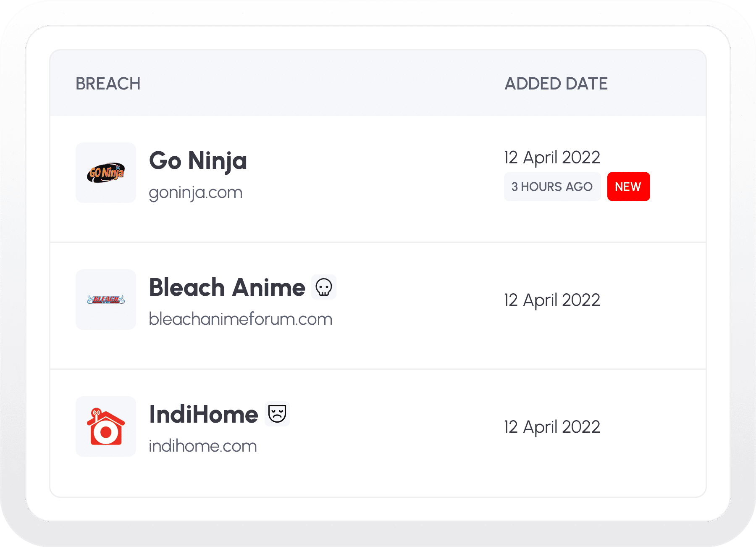Click the ADDED DATE column header

point(556,84)
